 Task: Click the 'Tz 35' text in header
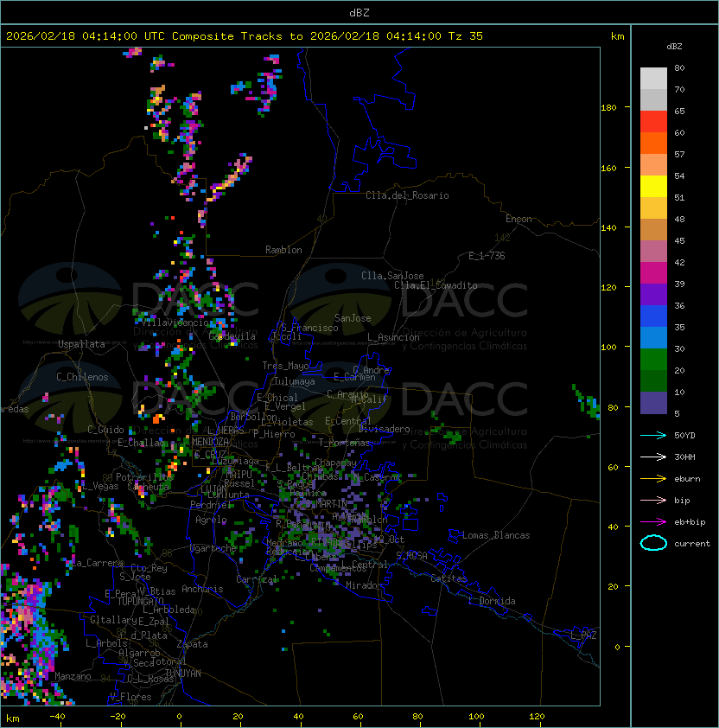(x=466, y=36)
